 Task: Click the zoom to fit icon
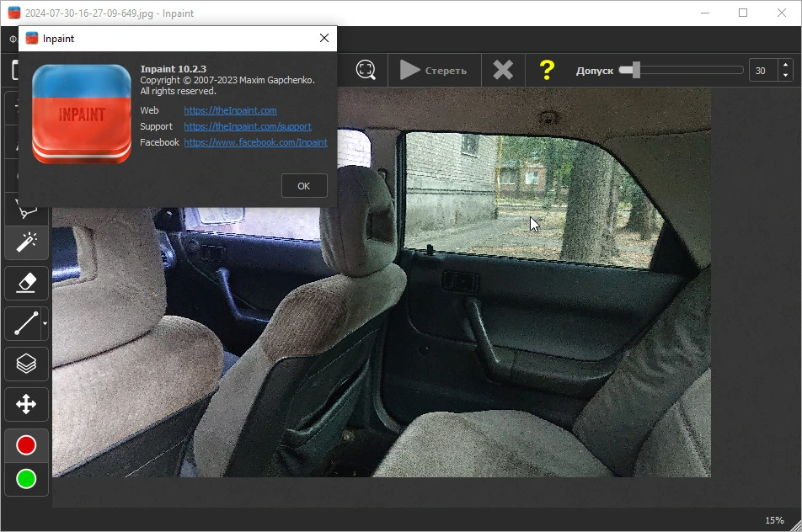coord(366,70)
